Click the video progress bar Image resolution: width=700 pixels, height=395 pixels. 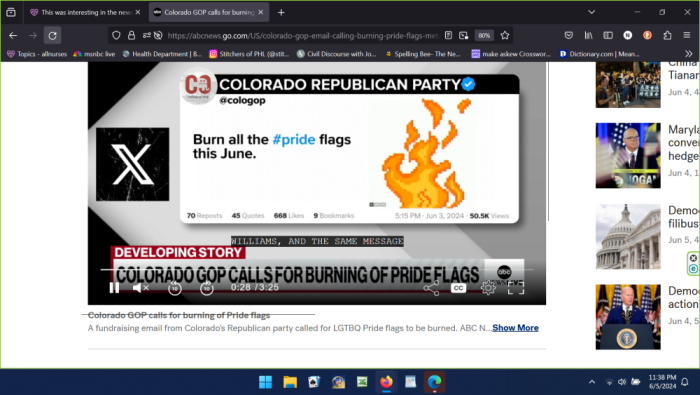pyautogui.click(x=317, y=270)
